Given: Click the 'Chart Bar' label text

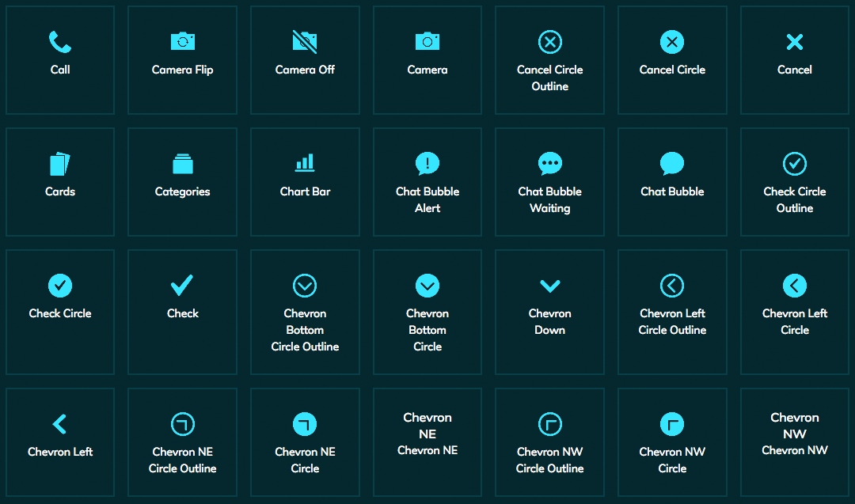Looking at the screenshot, I should (x=305, y=191).
